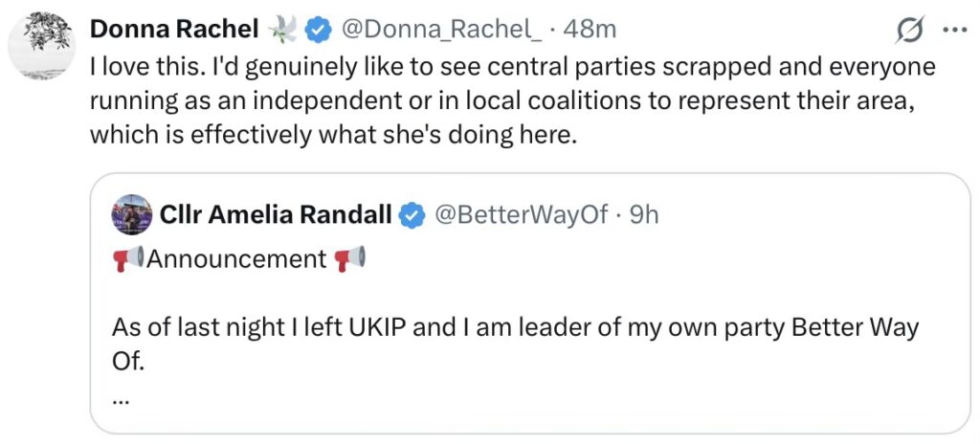Viewport: 980px width, 444px height.
Task: Click the 9h timestamp on quoted post
Action: pyautogui.click(x=640, y=215)
